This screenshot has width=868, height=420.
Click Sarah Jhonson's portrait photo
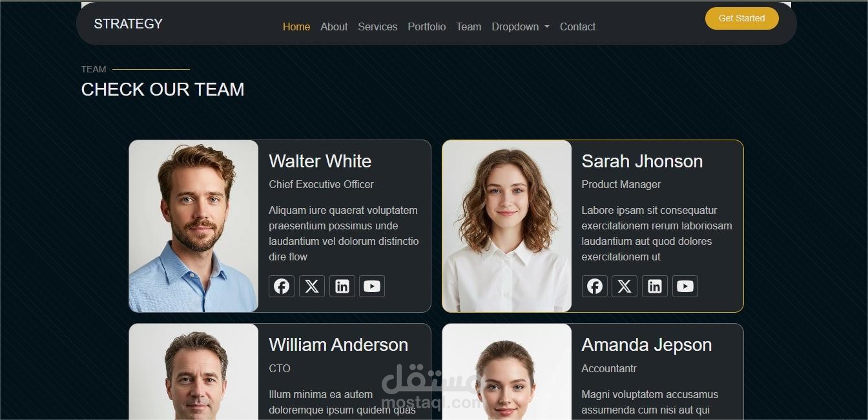[x=507, y=226]
